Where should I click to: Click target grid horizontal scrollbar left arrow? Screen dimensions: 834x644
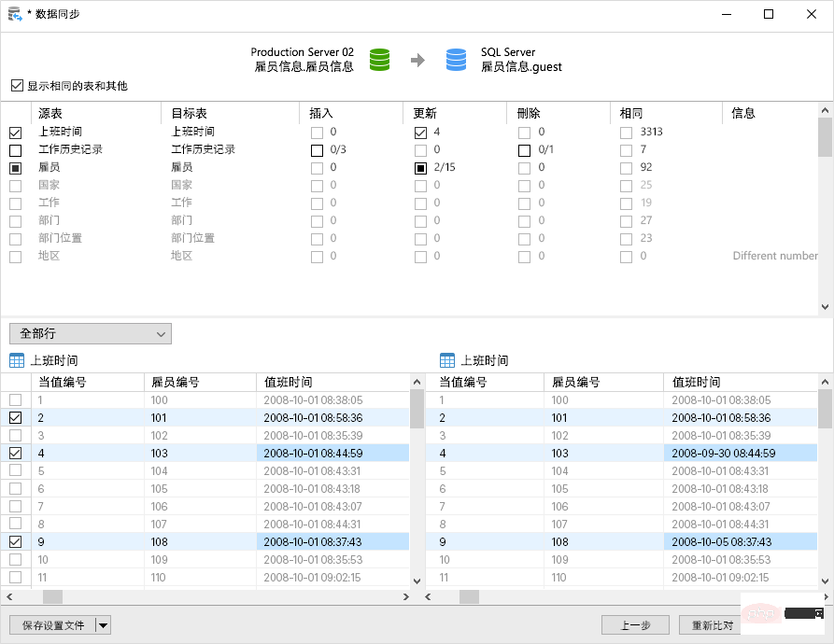coord(429,597)
